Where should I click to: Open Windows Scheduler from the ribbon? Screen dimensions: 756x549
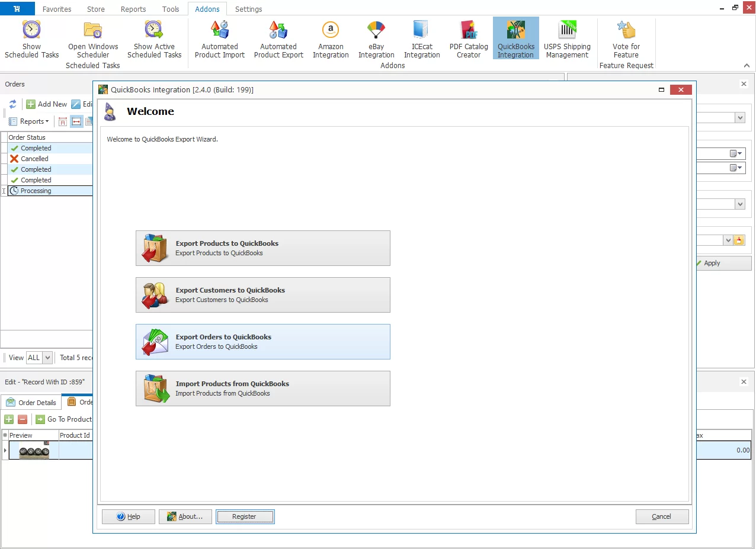point(92,38)
